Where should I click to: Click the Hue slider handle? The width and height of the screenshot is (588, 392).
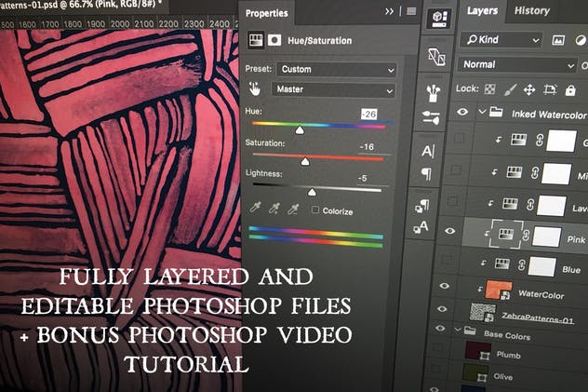click(300, 131)
